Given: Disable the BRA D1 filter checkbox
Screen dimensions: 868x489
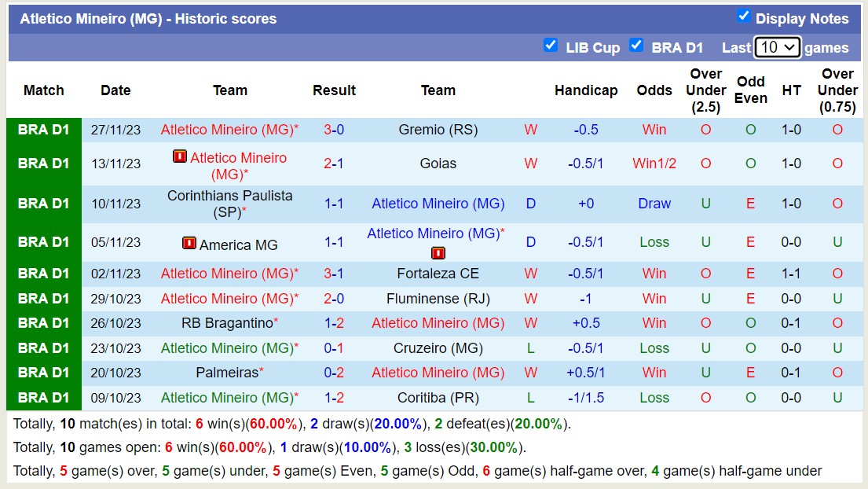Looking at the screenshot, I should (636, 46).
